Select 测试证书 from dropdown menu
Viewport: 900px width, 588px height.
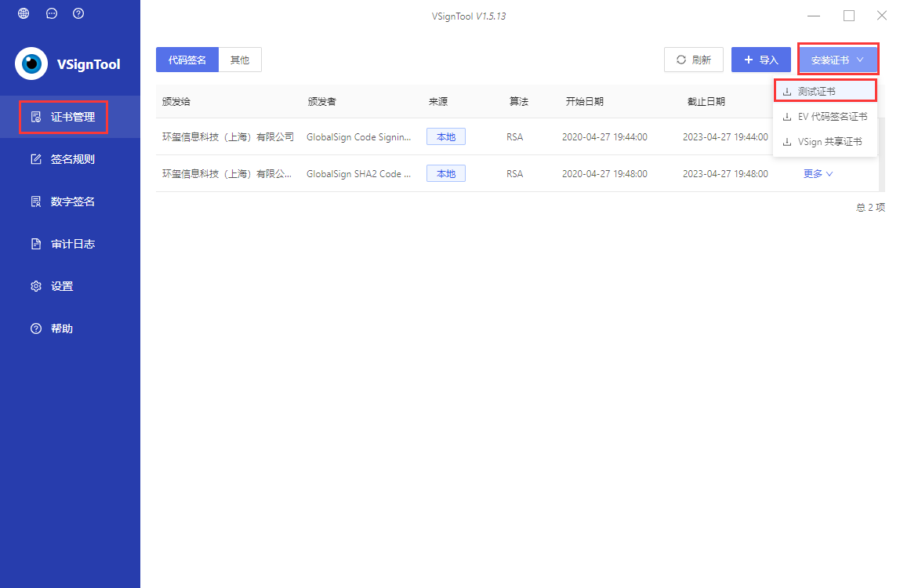click(825, 91)
